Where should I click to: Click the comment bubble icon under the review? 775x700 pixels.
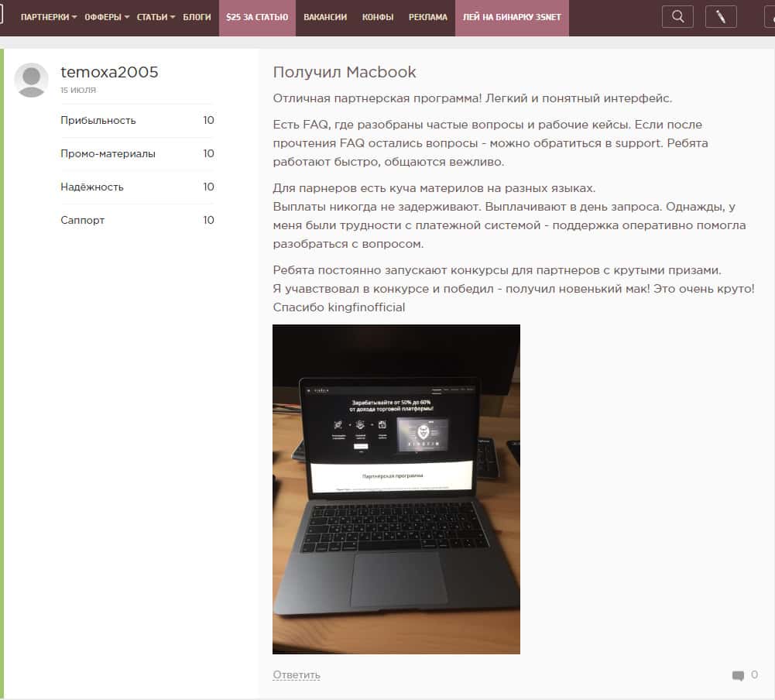point(738,676)
